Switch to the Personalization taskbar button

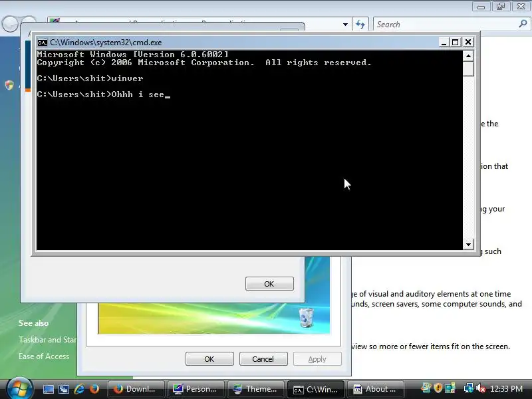[196, 389]
